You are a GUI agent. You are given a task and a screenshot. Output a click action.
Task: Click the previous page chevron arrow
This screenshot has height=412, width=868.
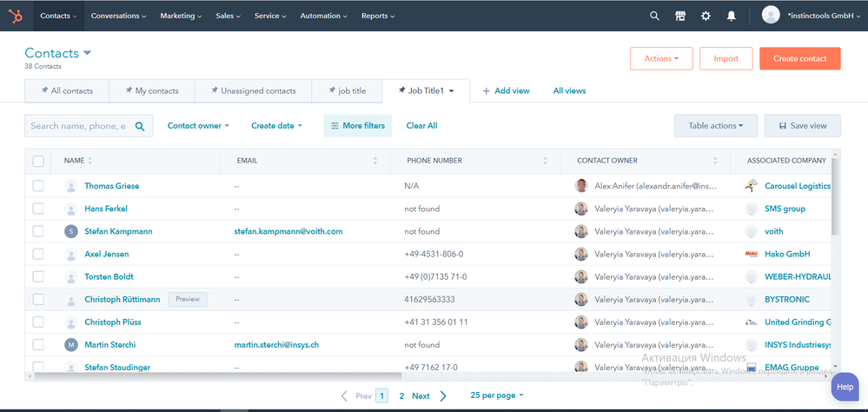[x=344, y=396]
